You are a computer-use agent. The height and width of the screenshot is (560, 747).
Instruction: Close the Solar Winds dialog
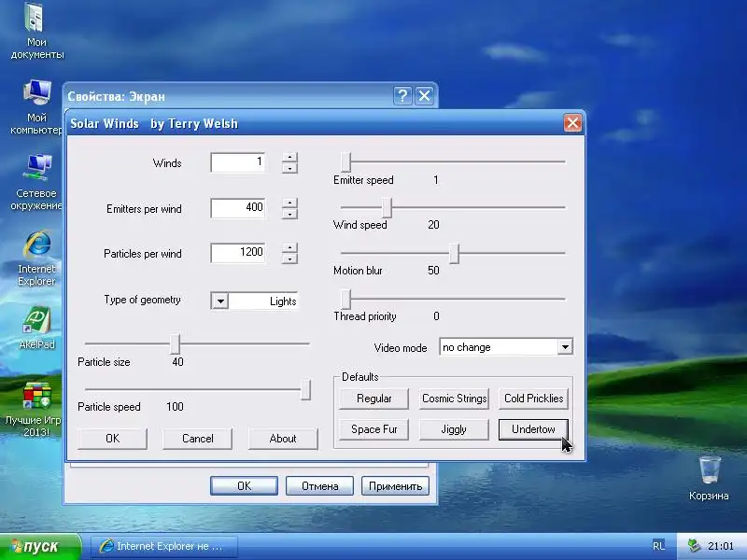(572, 123)
